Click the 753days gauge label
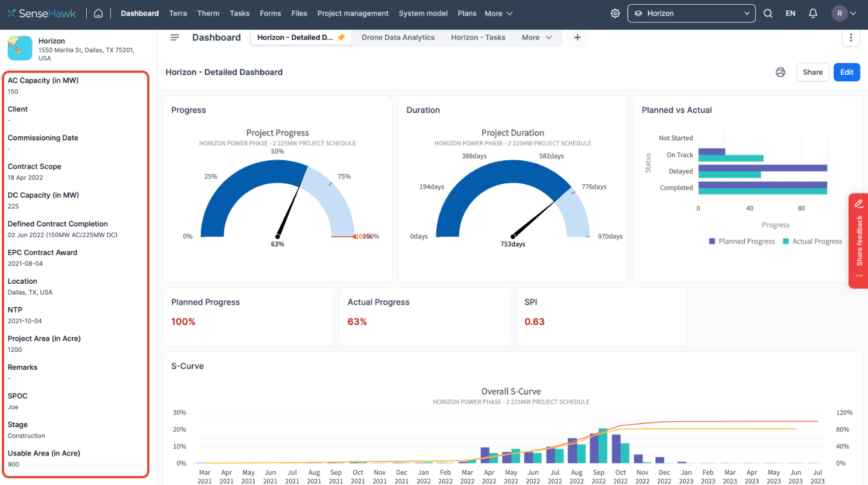The height and width of the screenshot is (485, 868). click(x=513, y=244)
